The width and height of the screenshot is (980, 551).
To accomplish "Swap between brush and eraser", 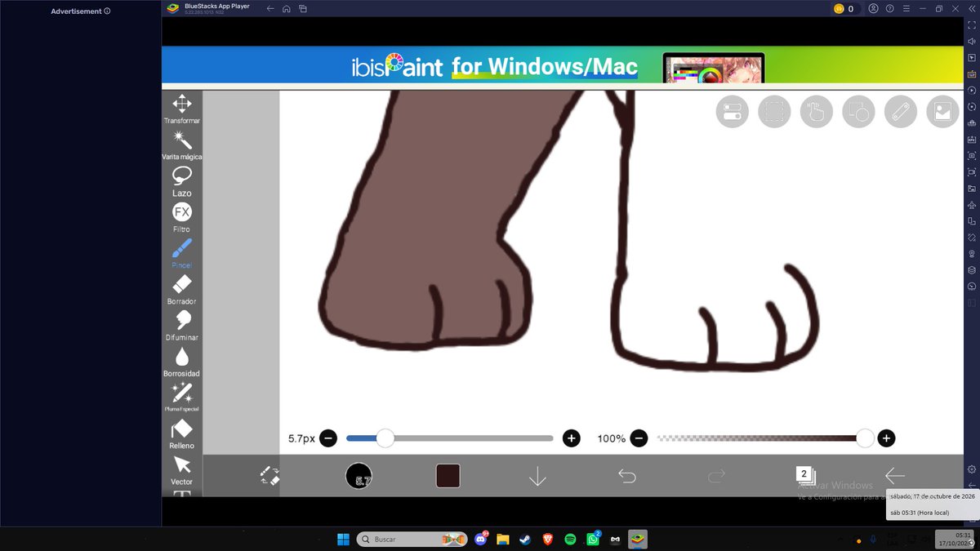I will (269, 476).
